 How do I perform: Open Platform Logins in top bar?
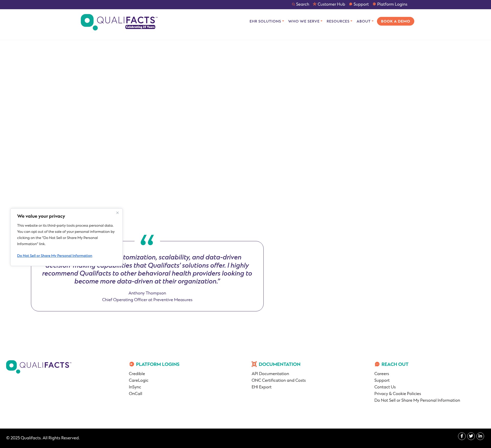392,4
